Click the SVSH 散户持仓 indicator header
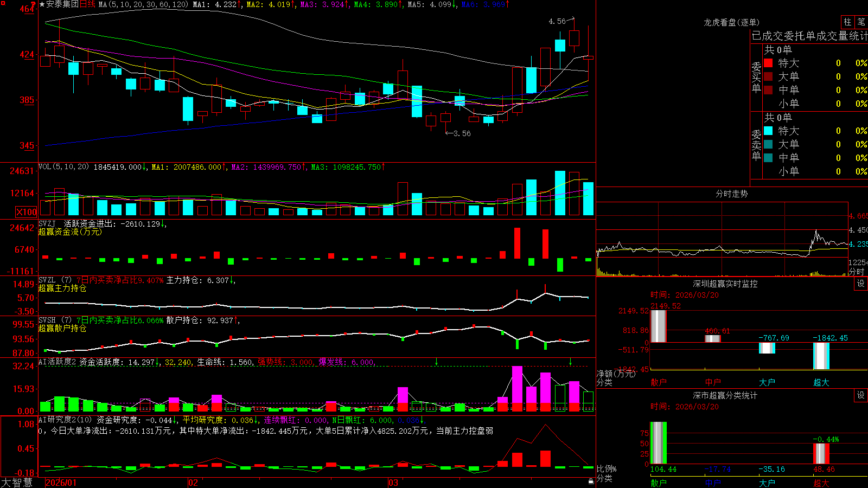The image size is (868, 488). (x=139, y=320)
